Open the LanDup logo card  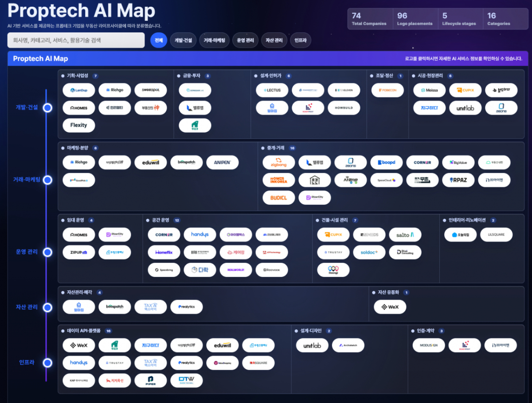point(79,90)
